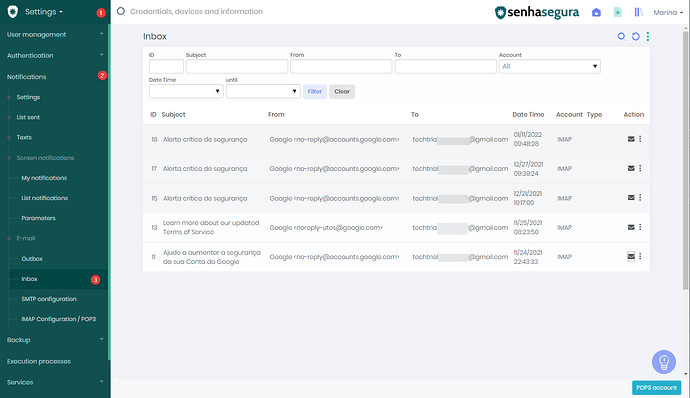Open more actions menu for message ID 17
Viewport: 690px width, 398px height.
coord(640,168)
